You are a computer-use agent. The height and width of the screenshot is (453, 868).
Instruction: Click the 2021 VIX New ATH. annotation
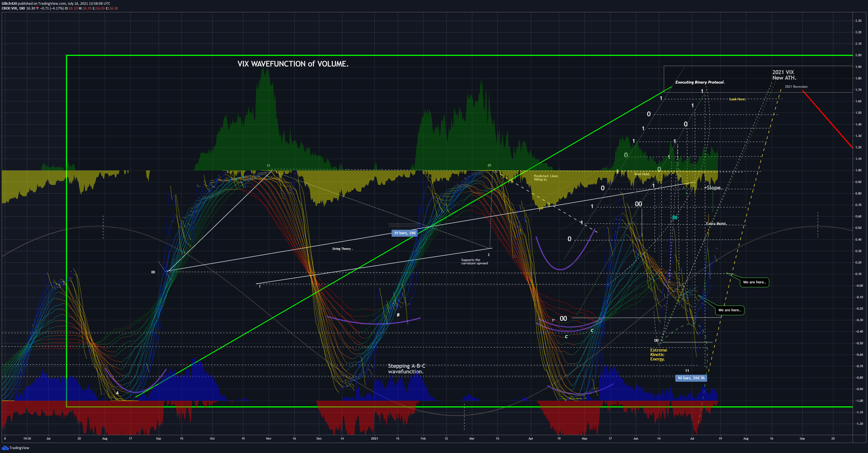click(x=784, y=75)
